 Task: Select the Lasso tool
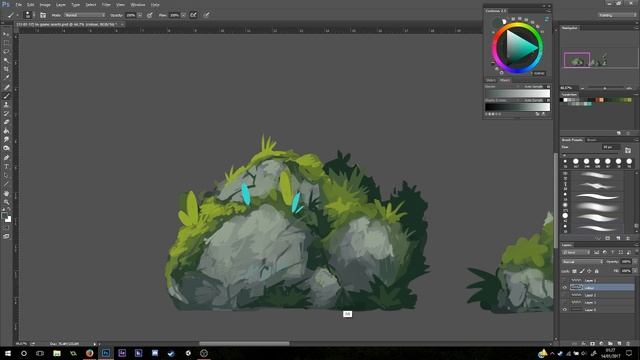pos(6,52)
